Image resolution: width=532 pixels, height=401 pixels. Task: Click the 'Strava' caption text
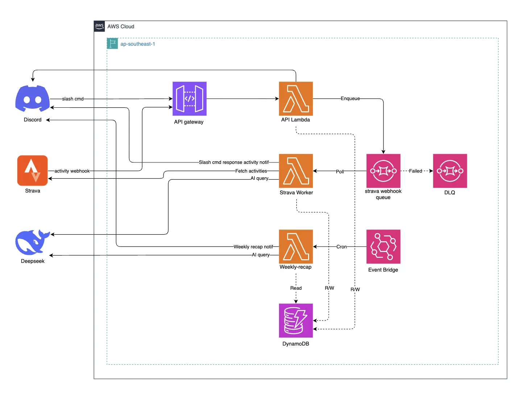pos(33,191)
